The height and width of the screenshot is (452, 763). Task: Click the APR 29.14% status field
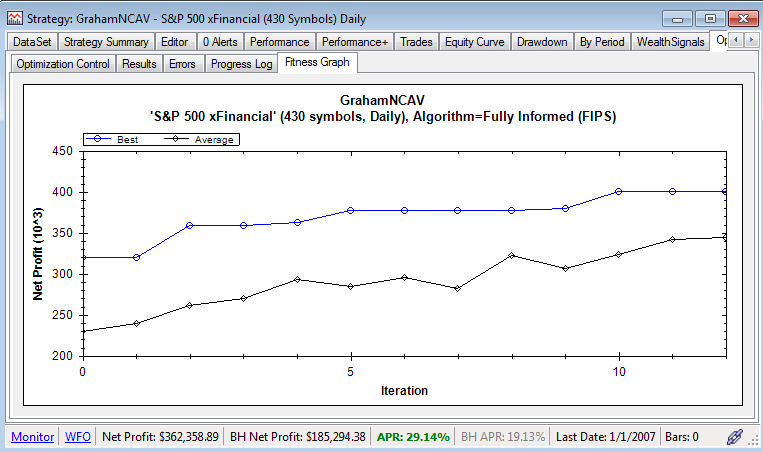coord(414,437)
